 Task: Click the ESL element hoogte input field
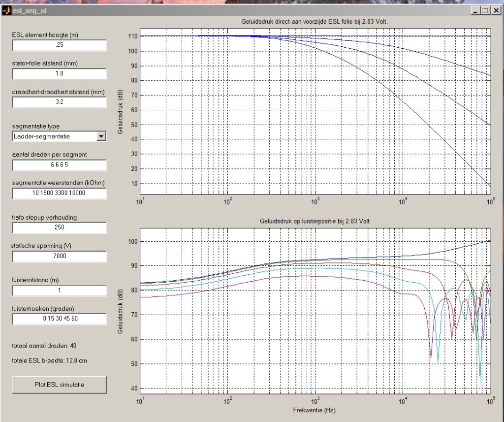[x=60, y=45]
